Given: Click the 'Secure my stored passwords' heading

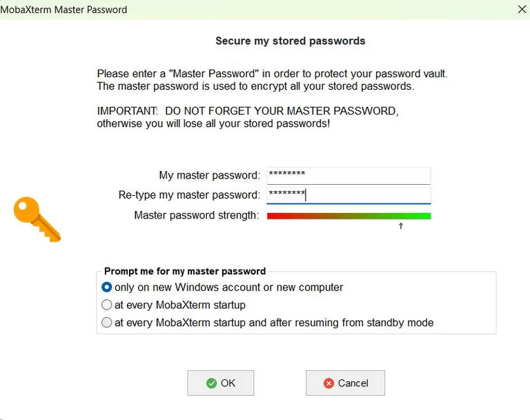Looking at the screenshot, I should coord(290,41).
